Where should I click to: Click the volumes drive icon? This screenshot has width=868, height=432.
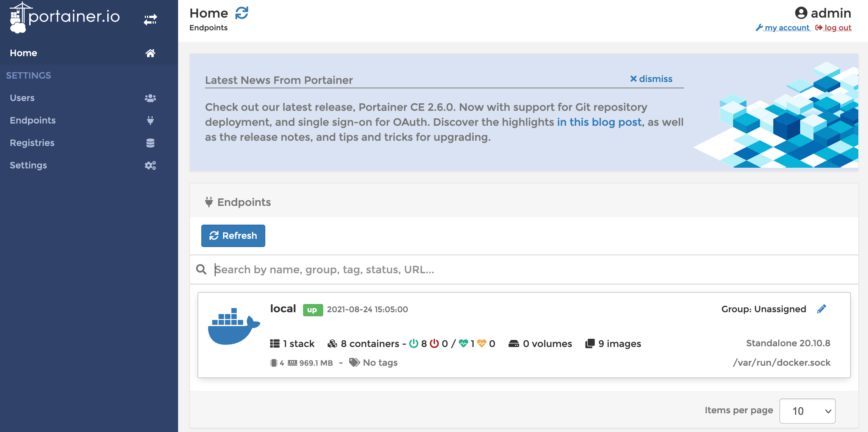[514, 344]
